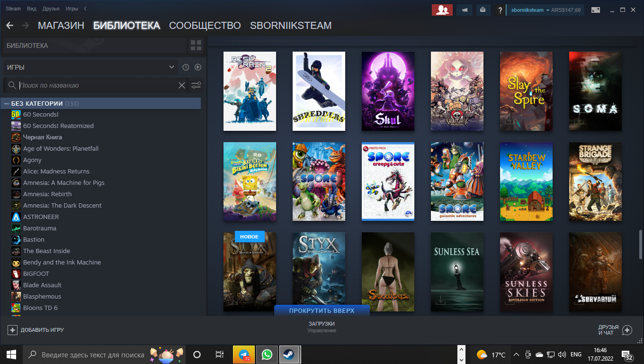Open WhatsApp from the taskbar
This screenshot has height=364, width=644.
[x=267, y=355]
